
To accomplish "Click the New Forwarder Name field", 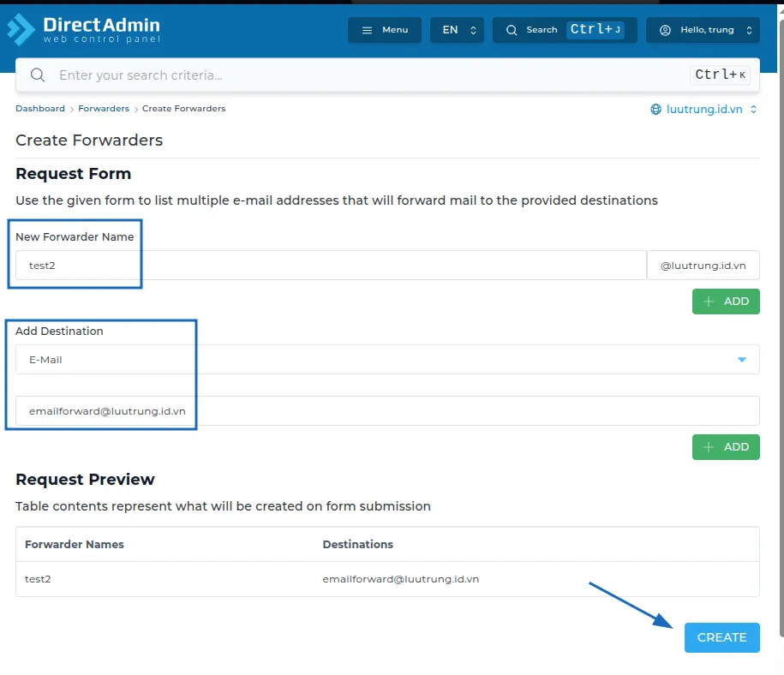I will click(x=330, y=266).
